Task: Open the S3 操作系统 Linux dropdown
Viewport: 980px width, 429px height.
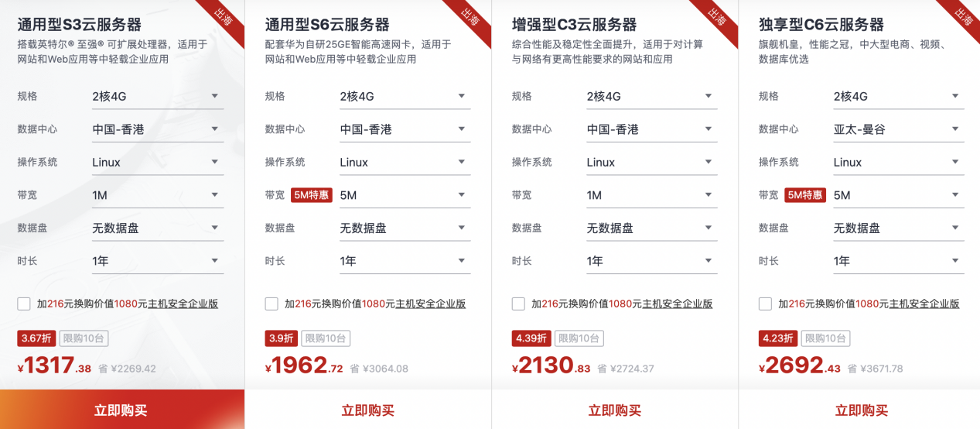Action: pyautogui.click(x=158, y=163)
